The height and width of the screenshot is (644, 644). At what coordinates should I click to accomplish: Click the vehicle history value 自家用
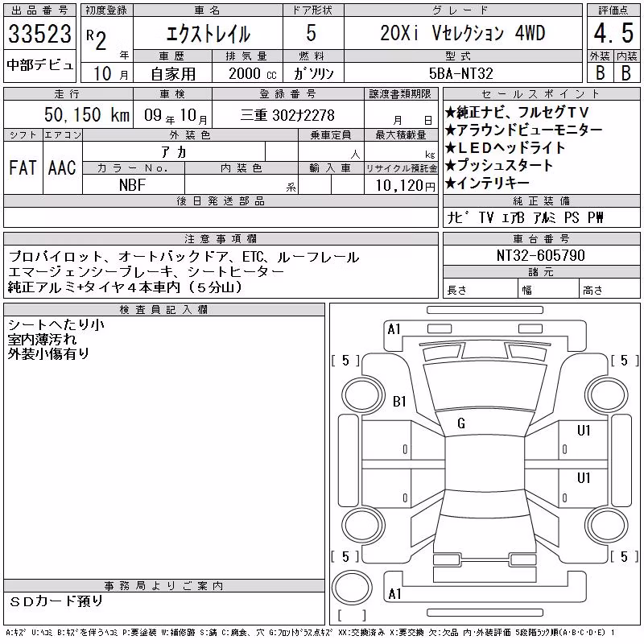pyautogui.click(x=173, y=74)
